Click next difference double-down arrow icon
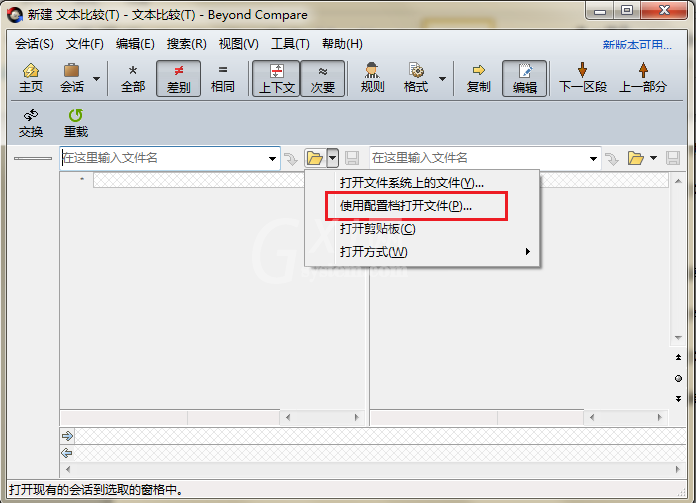 (x=678, y=399)
